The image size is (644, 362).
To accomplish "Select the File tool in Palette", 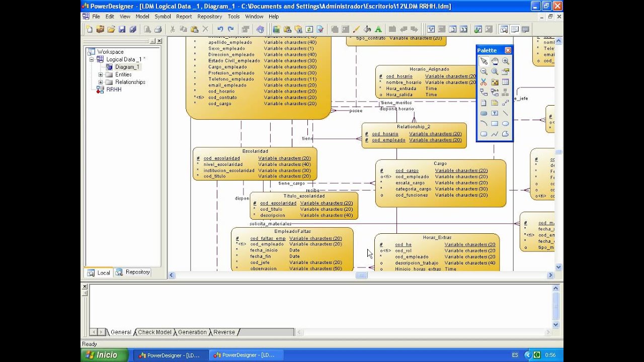I will coord(484,103).
